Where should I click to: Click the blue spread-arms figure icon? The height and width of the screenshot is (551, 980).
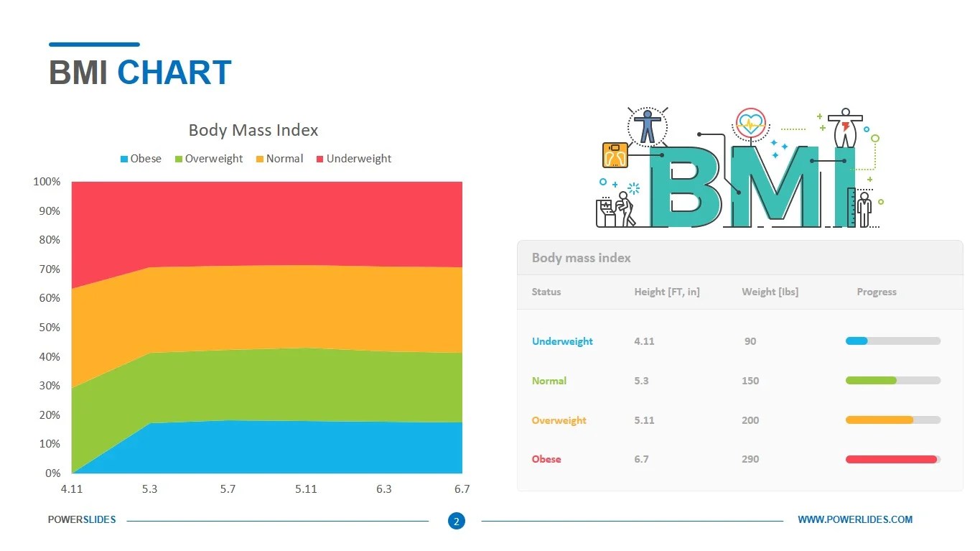coord(648,126)
